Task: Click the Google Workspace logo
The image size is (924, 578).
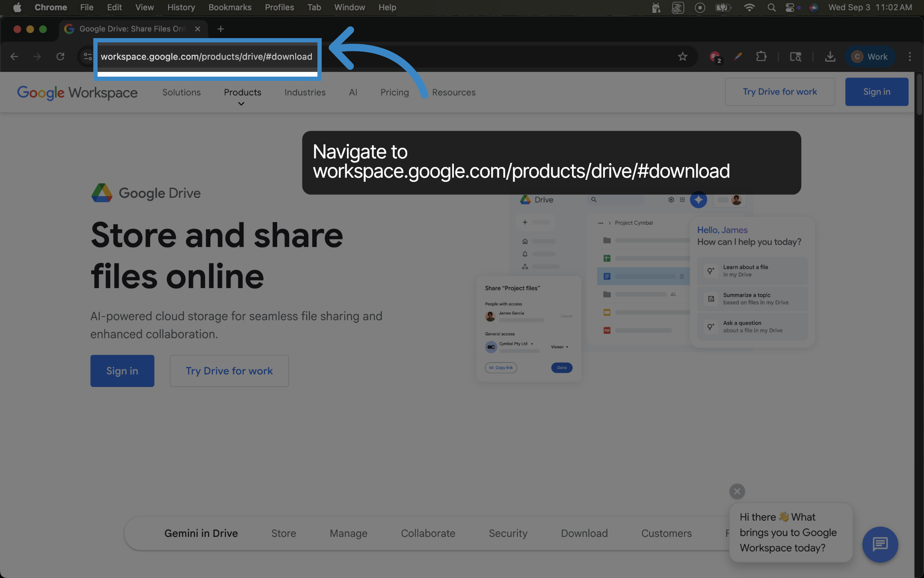Action: pos(77,92)
